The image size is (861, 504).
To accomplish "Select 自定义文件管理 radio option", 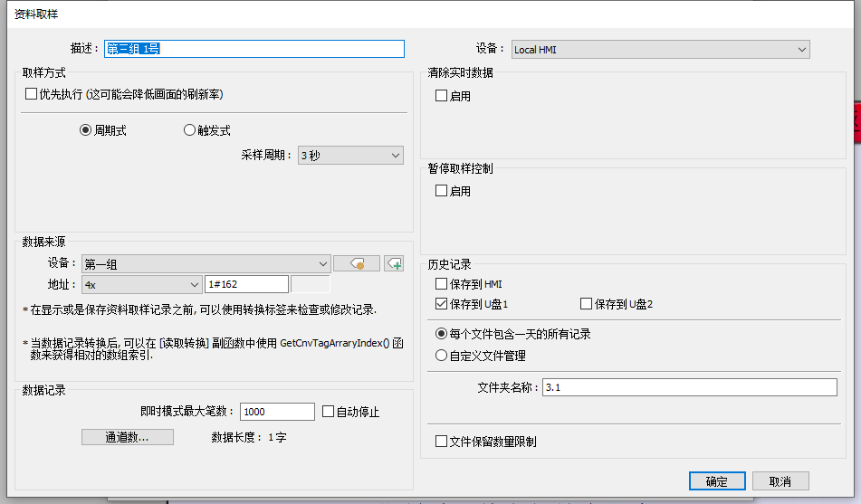I will (442, 356).
